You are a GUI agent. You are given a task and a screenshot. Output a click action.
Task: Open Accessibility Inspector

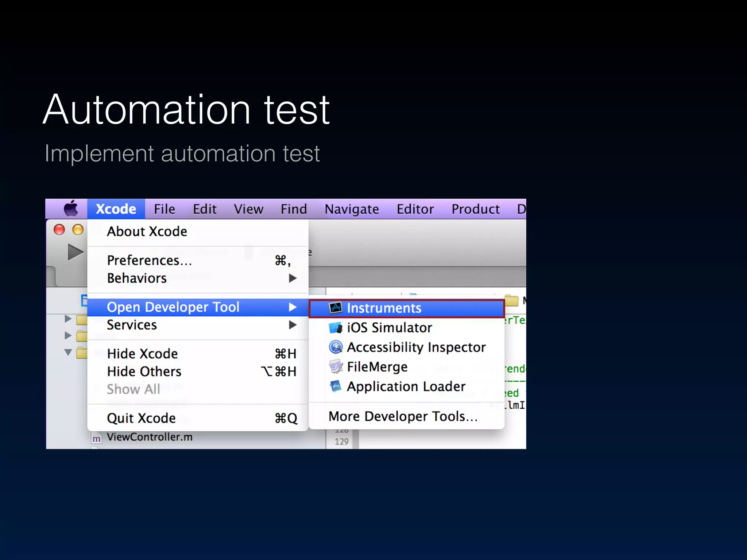407,347
